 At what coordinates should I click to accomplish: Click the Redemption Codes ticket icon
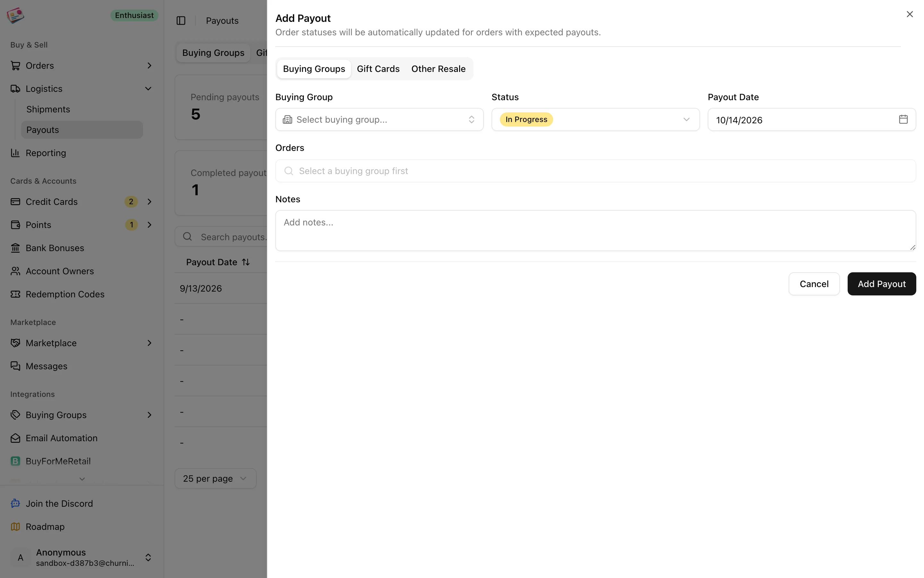[15, 294]
